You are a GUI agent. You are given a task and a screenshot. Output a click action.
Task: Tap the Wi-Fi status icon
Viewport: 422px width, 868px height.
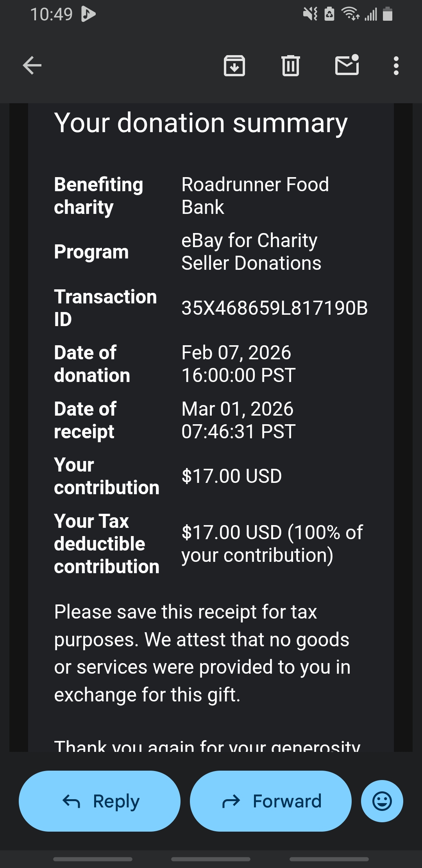point(350,14)
